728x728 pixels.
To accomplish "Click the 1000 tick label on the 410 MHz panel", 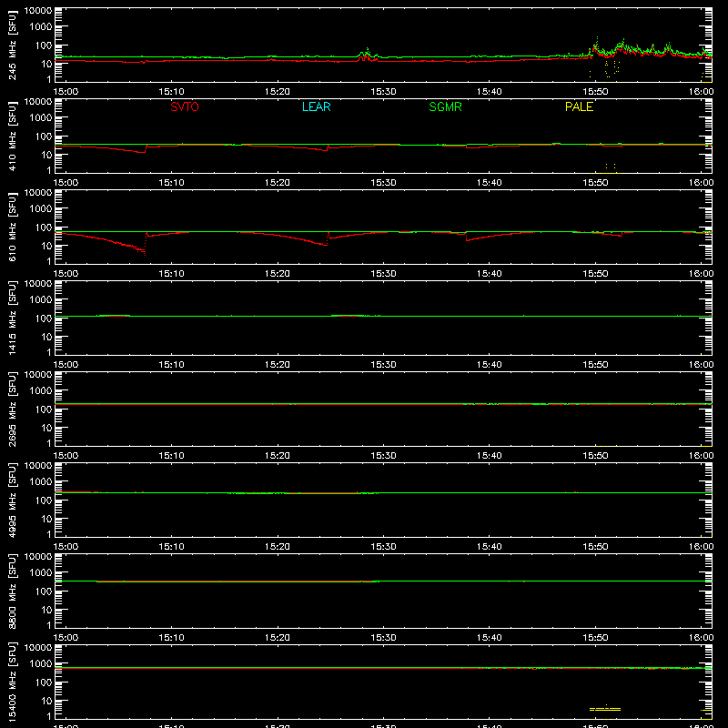I will click(41, 118).
